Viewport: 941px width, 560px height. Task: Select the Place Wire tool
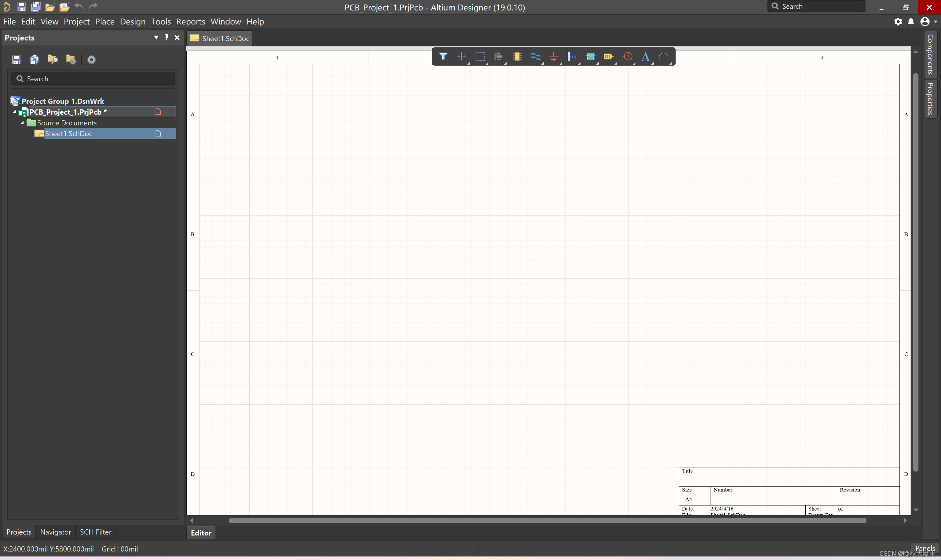click(535, 56)
